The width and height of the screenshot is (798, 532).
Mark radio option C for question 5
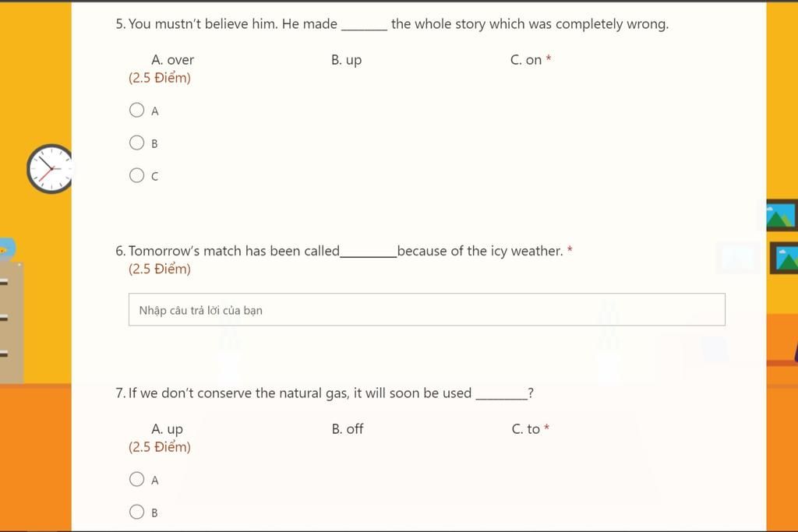coord(137,175)
